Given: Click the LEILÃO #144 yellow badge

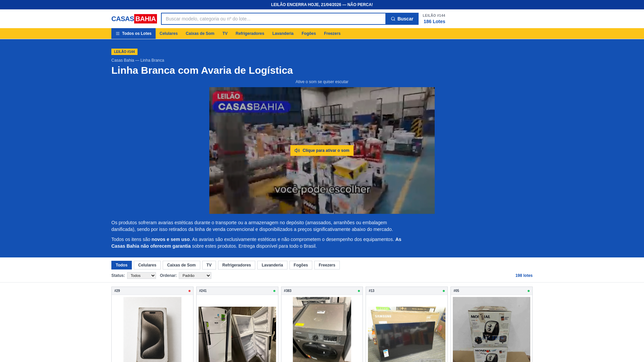Looking at the screenshot, I should (x=124, y=52).
